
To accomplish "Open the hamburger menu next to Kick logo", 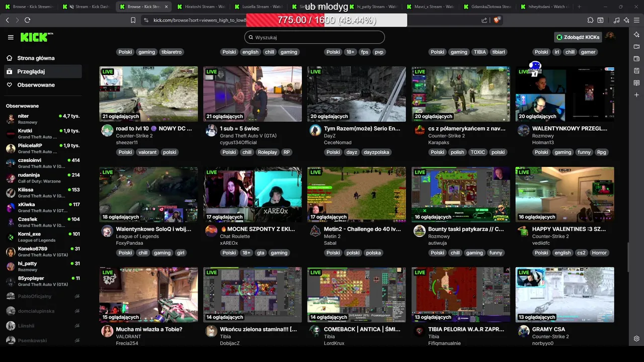I will pyautogui.click(x=11, y=37).
